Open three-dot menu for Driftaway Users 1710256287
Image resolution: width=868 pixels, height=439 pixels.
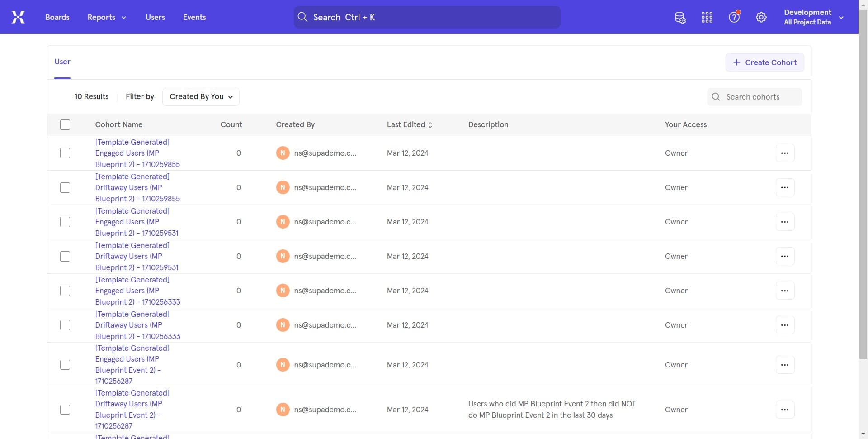point(785,410)
